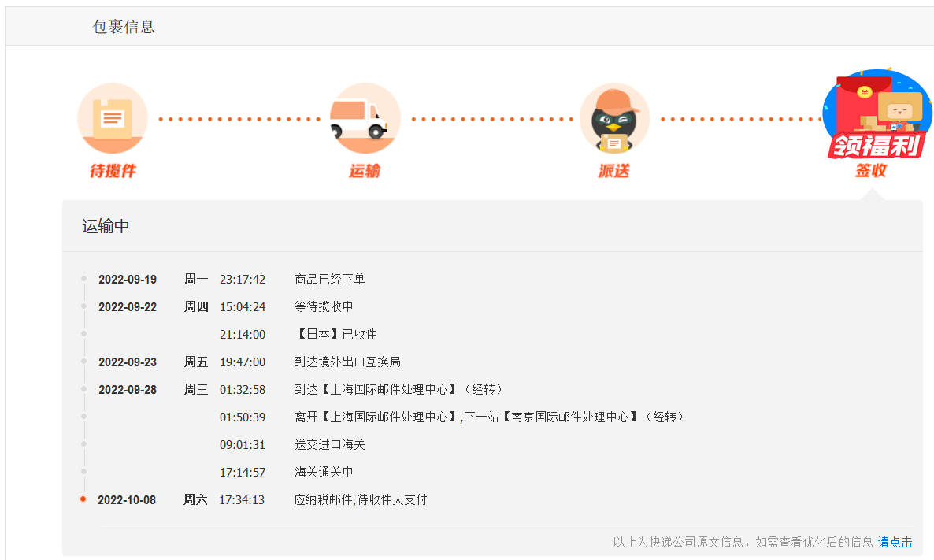Select the 应纳税邮件,待收件人支付 entry

coord(361,499)
